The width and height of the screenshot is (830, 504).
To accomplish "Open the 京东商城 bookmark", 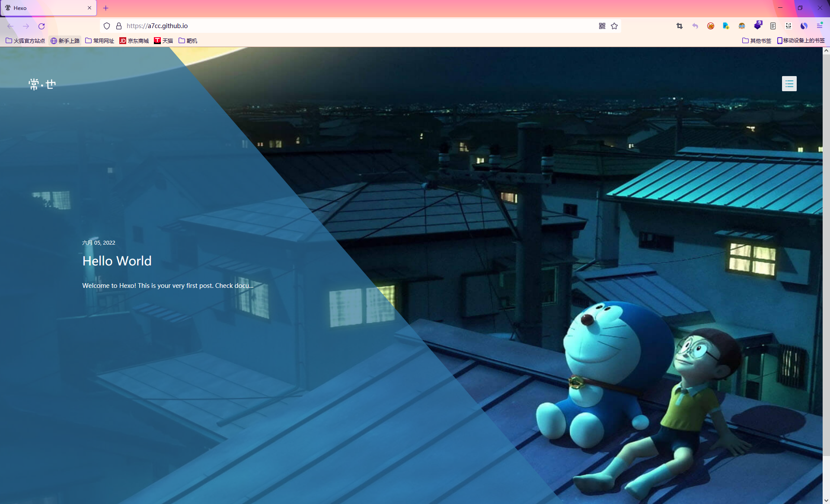I will (x=134, y=41).
